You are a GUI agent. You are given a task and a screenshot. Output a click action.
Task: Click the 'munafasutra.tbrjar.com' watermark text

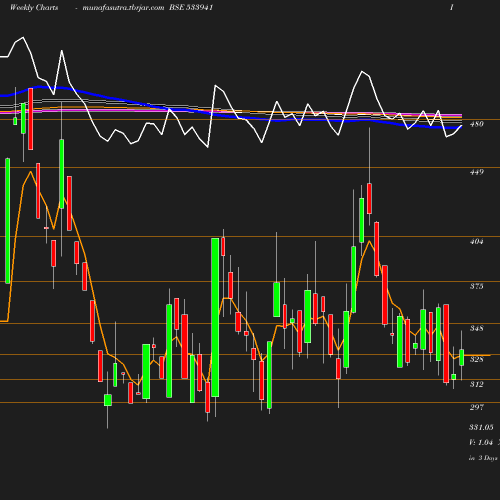pyautogui.click(x=123, y=7)
